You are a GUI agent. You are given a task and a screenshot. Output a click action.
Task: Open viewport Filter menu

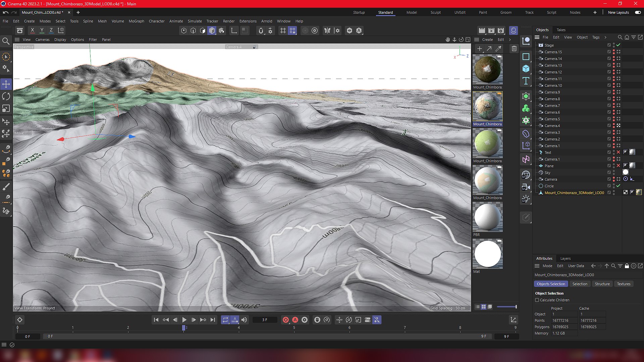tap(93, 40)
